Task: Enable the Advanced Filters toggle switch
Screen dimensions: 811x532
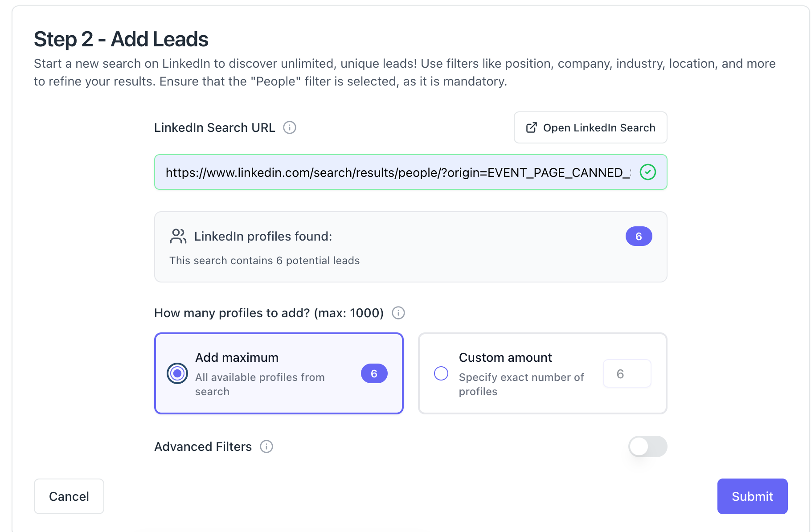Action: (x=647, y=446)
